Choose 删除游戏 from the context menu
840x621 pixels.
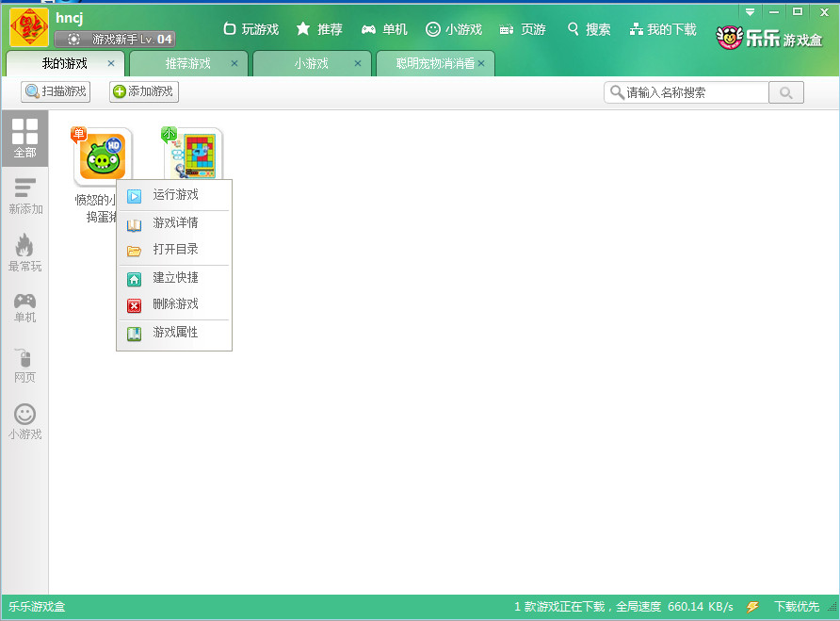(174, 304)
